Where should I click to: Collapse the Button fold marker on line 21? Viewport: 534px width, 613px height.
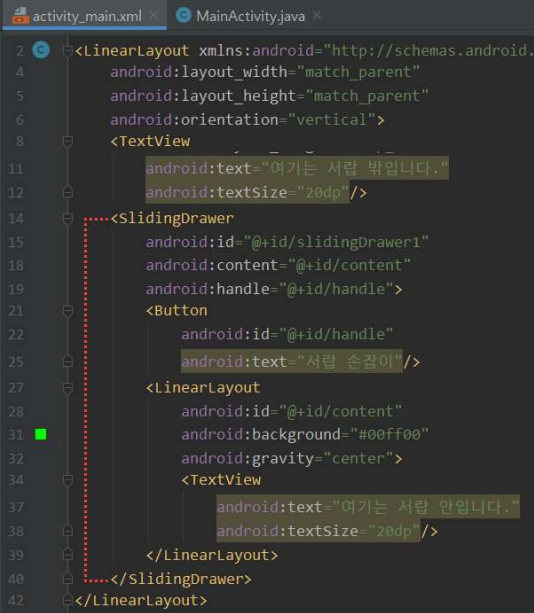(68, 311)
